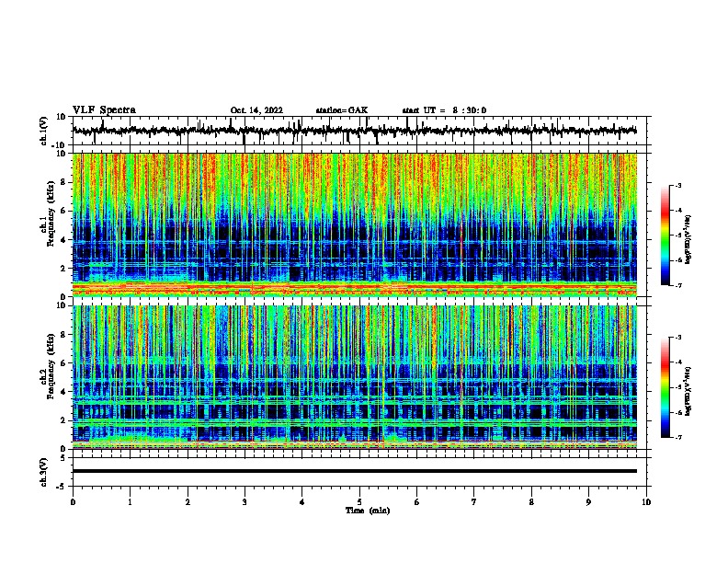Click the "-7" label on ch.1 colorbar
The width and height of the screenshot is (728, 563).
point(677,285)
